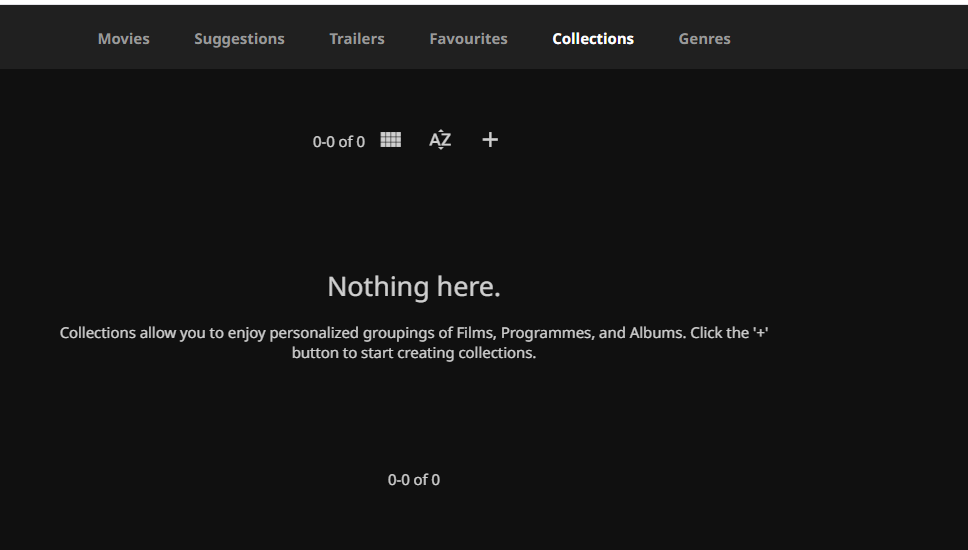
Task: Select the Favourites tab
Action: point(468,39)
